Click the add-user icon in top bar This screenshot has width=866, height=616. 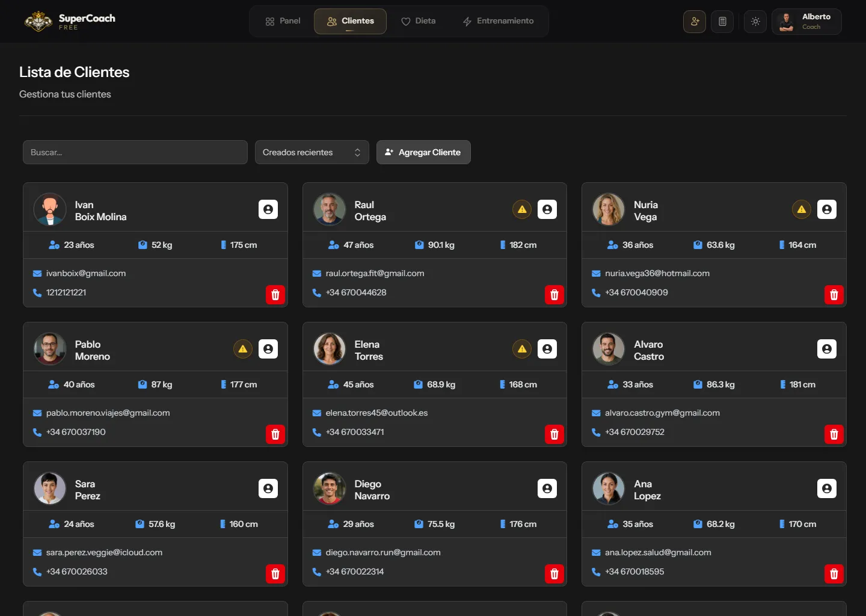click(695, 22)
